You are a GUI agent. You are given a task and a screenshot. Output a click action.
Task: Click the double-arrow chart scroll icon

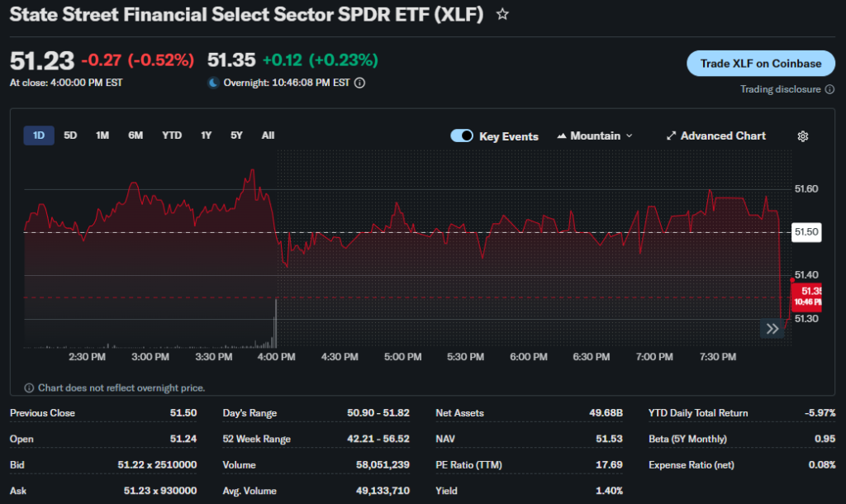pos(772,329)
